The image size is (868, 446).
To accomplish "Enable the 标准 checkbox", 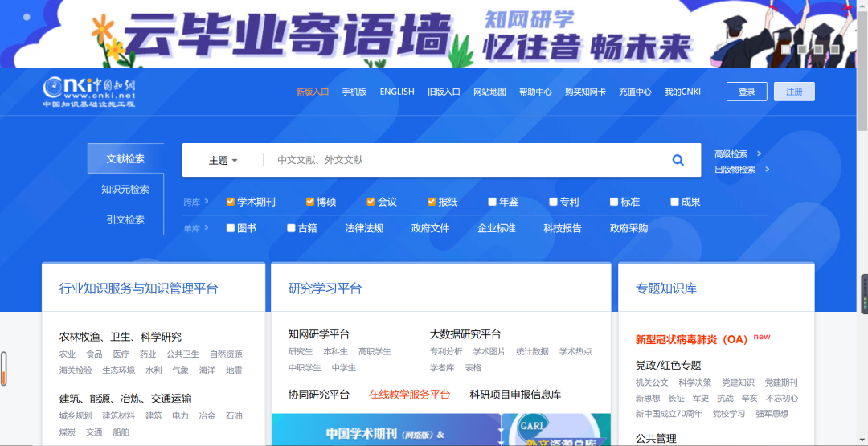I will 614,202.
